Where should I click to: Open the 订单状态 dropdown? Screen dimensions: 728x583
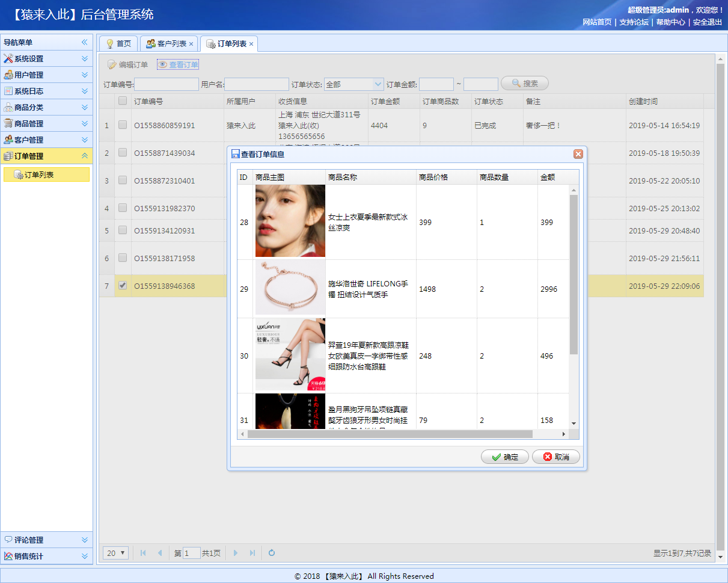(x=378, y=84)
